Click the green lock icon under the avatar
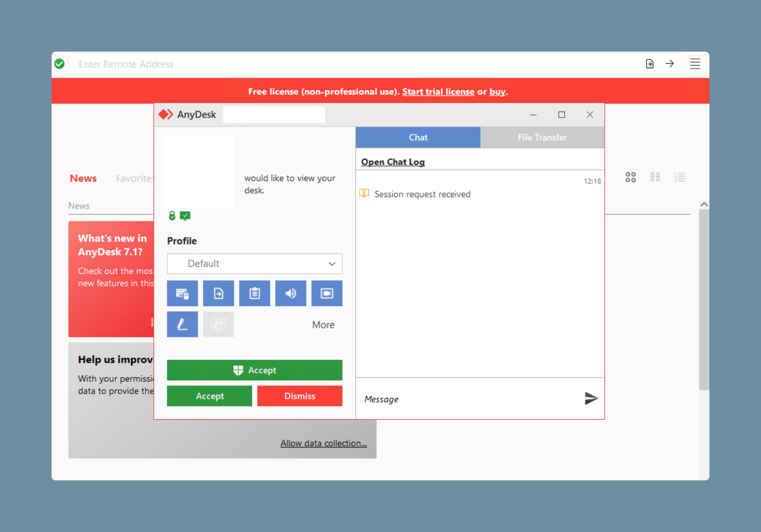The width and height of the screenshot is (761, 532). click(172, 216)
